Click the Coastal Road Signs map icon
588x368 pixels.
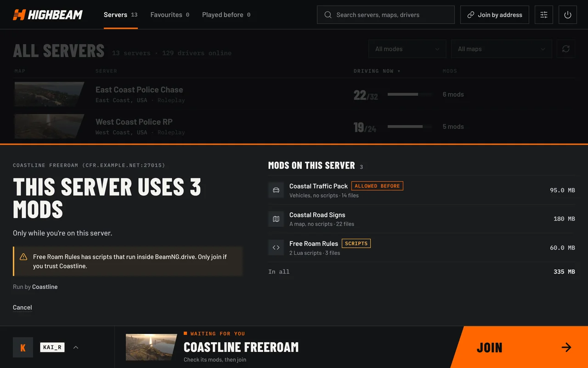point(276,219)
